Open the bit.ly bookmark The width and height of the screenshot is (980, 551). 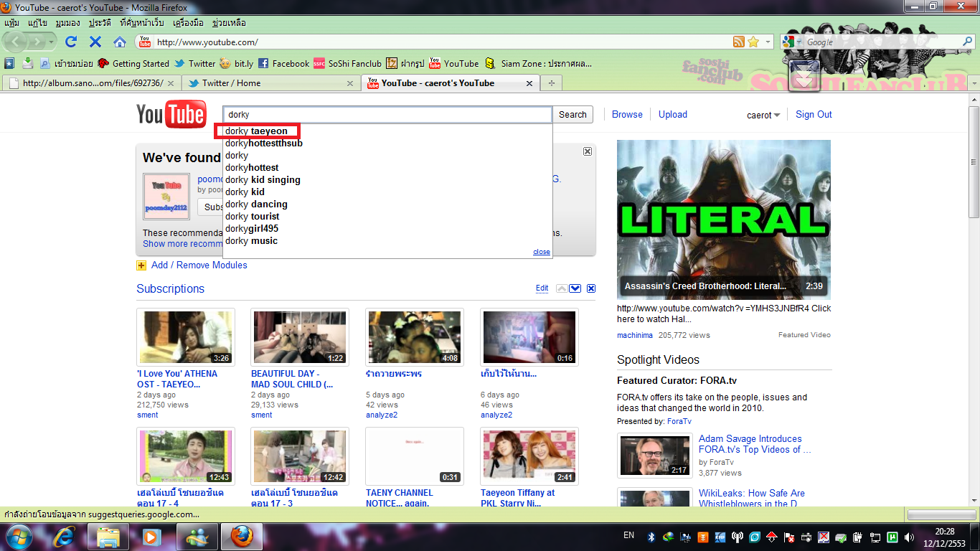(236, 63)
